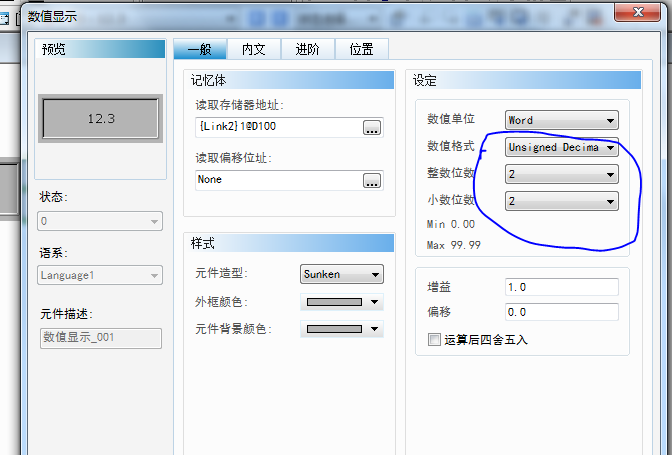Expand the 数值格式 Unsigned Decimal dropdown
672x455 pixels.
(561, 147)
